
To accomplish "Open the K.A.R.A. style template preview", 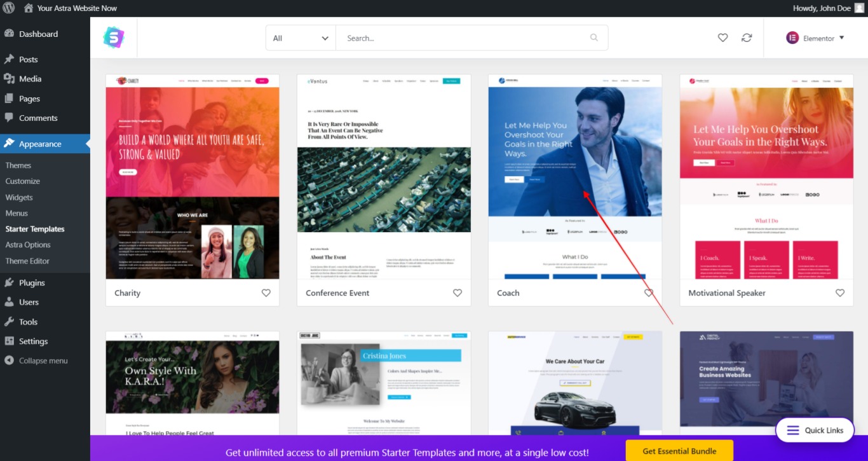I will [x=193, y=383].
